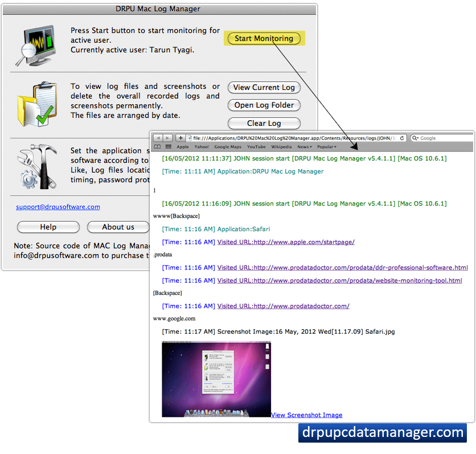Viewport: 476px width, 454px height.
Task: Click the Currently active user: Tarun Tyagi text
Action: [132, 50]
